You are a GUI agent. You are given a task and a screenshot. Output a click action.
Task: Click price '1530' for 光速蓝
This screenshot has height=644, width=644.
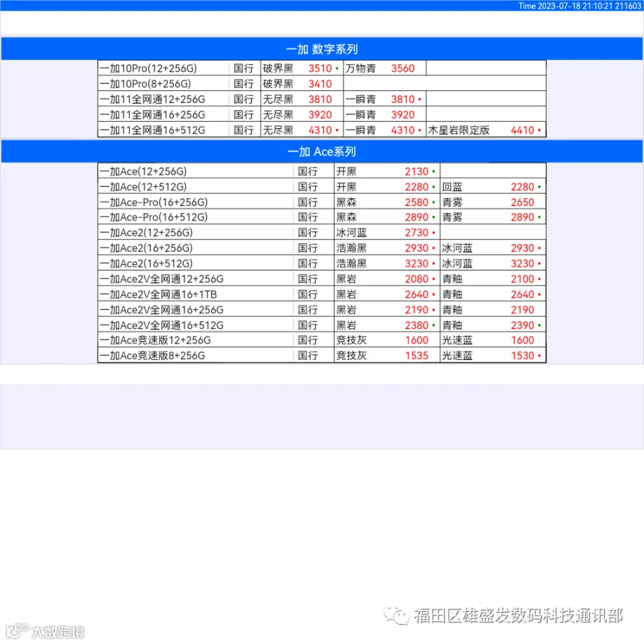tap(522, 356)
